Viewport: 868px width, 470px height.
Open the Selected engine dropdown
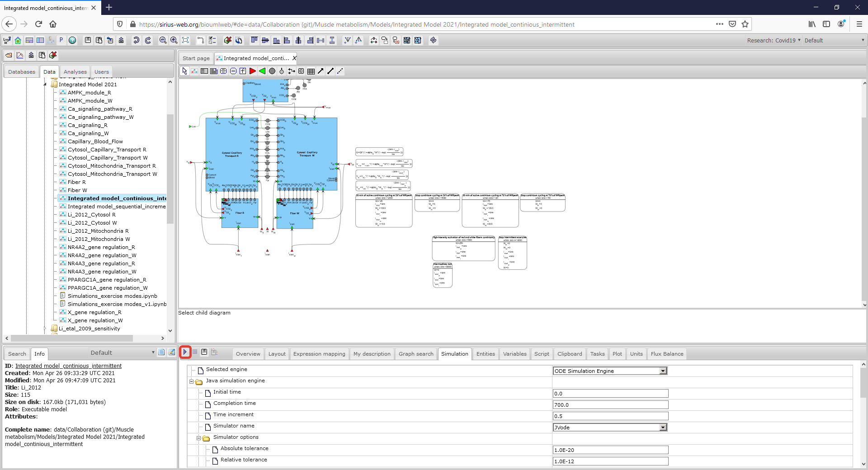pyautogui.click(x=610, y=371)
